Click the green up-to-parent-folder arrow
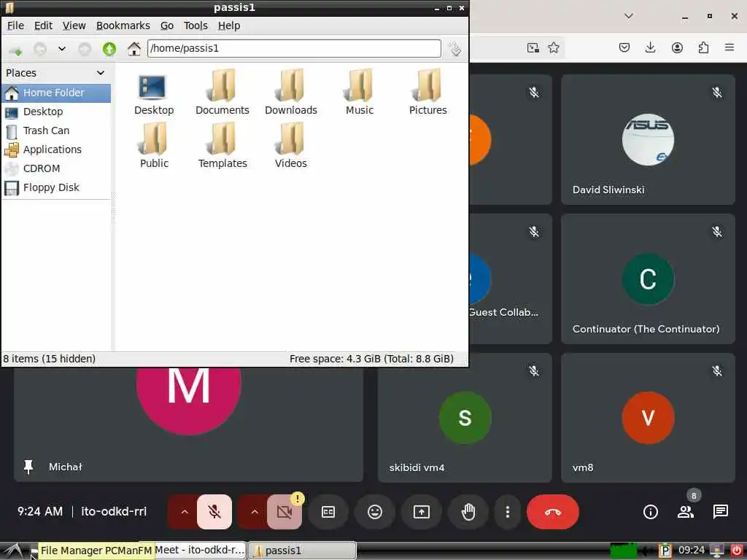The image size is (747, 560). (x=109, y=49)
